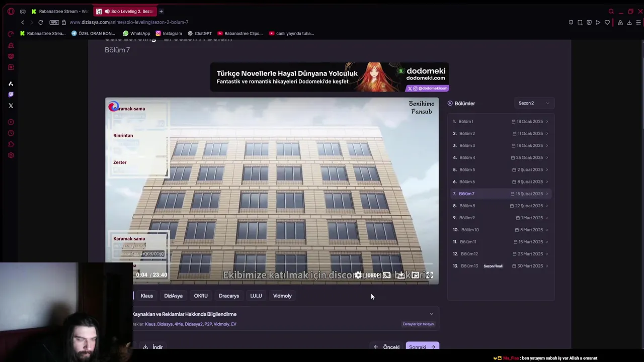Open Bölüm 2 dated 11 Ocak 2025
644x362 pixels.
tap(500, 133)
